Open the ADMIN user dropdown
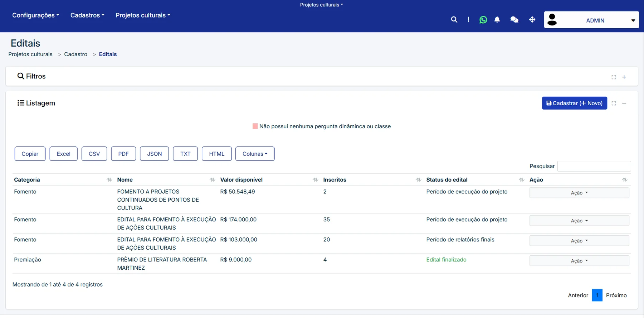This screenshot has height=318, width=644. tap(591, 20)
